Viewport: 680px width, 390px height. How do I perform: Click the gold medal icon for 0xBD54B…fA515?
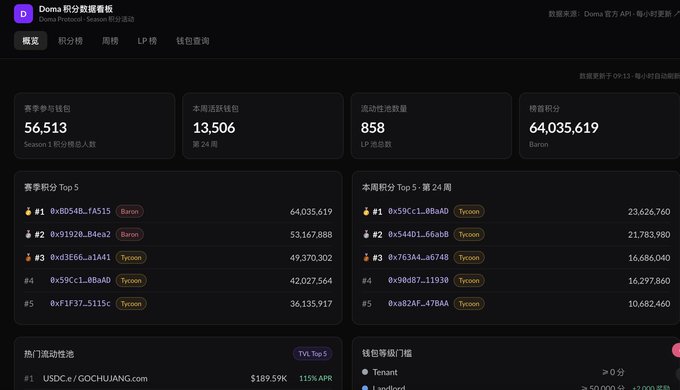tap(28, 211)
